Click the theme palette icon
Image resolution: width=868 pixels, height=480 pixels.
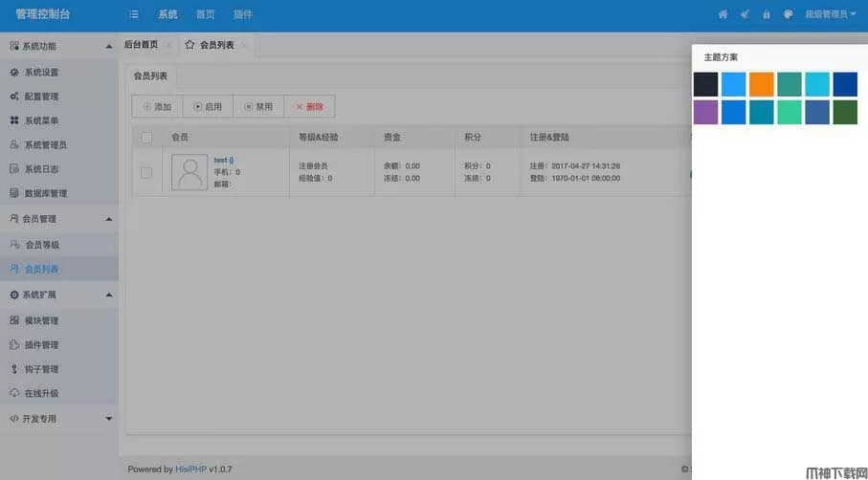pos(789,14)
